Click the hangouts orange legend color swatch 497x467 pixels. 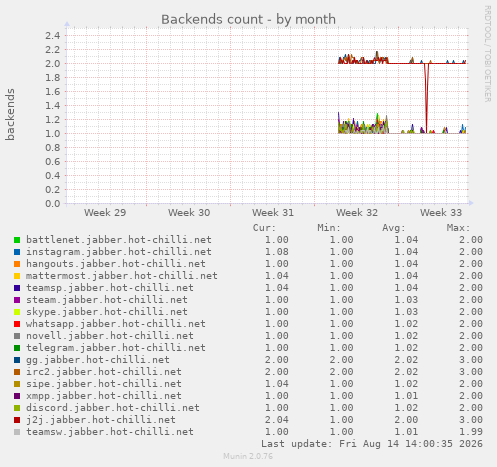(x=17, y=264)
